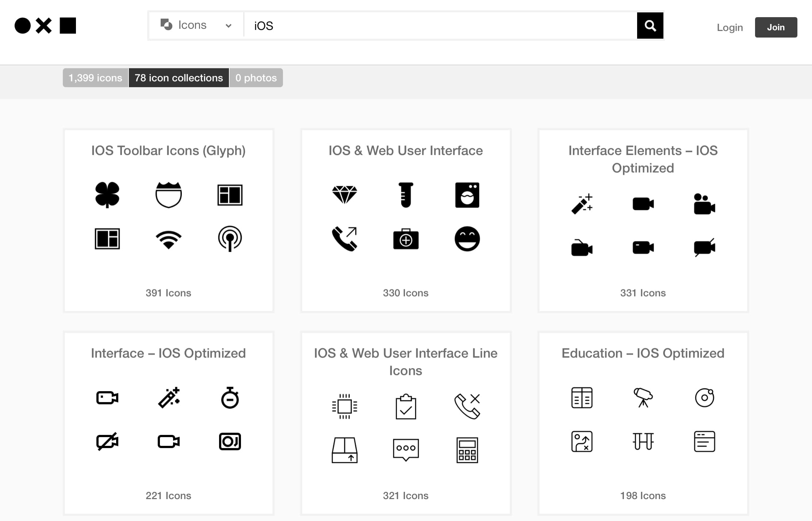The image size is (812, 521).
Task: Select the 78 icon collections tab
Action: click(179, 78)
